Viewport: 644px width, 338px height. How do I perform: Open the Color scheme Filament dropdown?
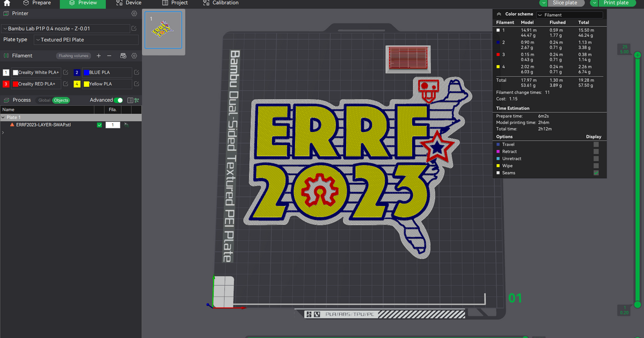click(569, 14)
